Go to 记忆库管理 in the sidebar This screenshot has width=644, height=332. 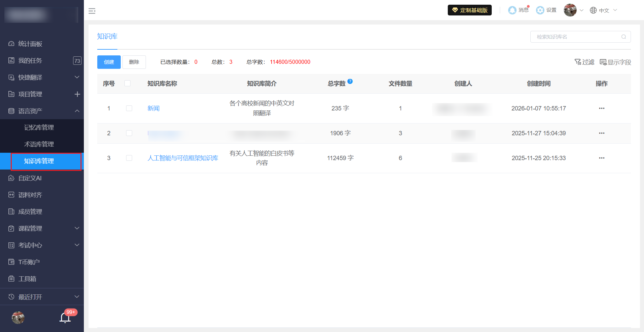coord(39,128)
